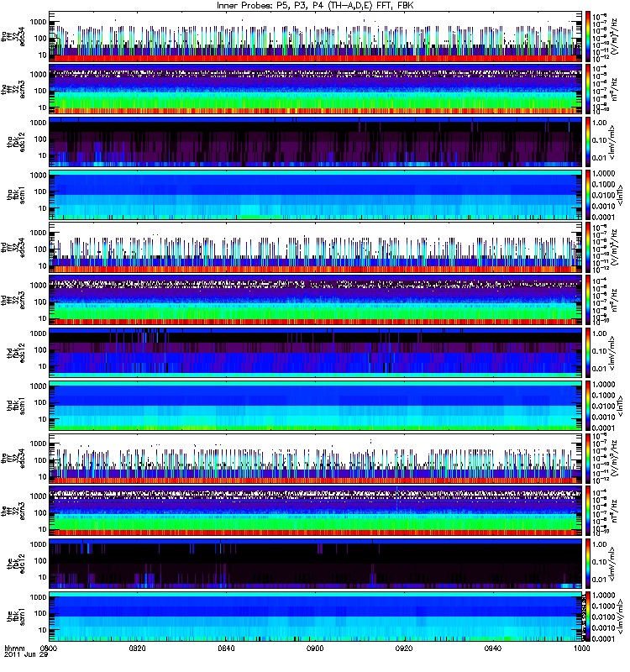Click the 'the fbk scm1' y-axis label

16,617
